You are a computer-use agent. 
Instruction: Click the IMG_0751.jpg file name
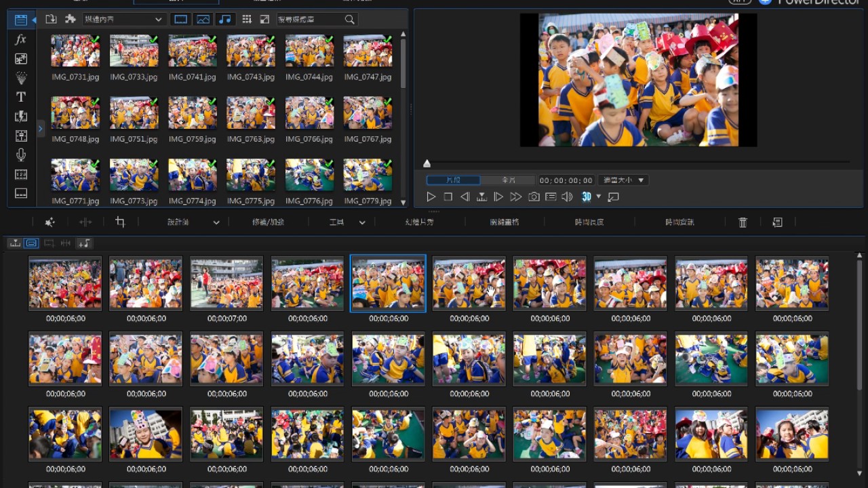pos(134,139)
